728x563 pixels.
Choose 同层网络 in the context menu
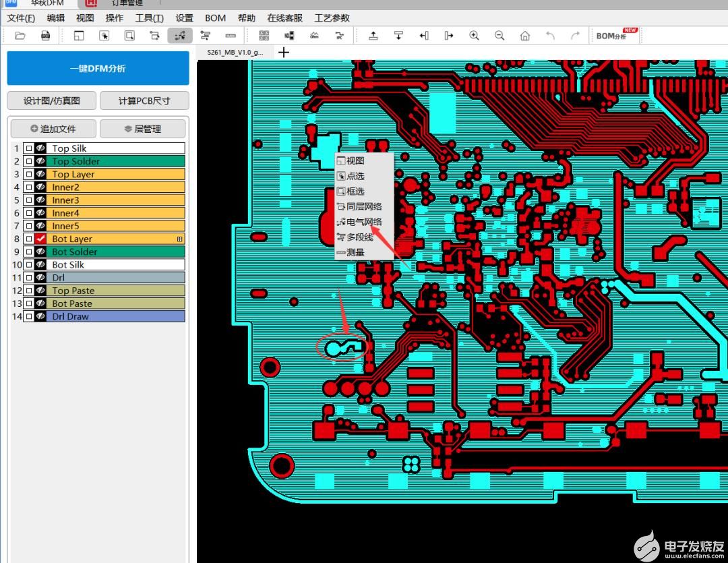pyautogui.click(x=364, y=206)
